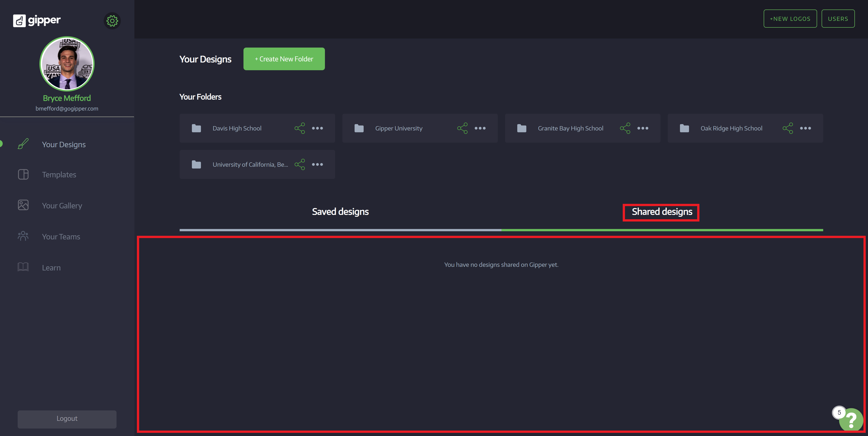Open the Granite Bay High School folder name
The image size is (868, 436).
(x=570, y=128)
